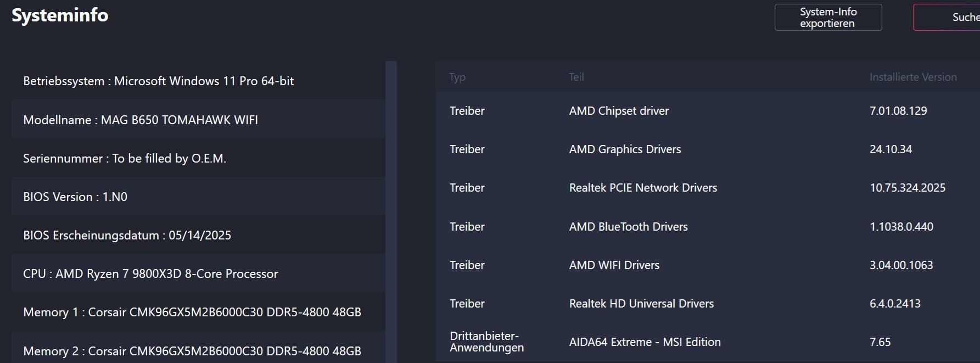The image size is (980, 363).
Task: Select the AMD BlueTooth Drivers entry
Action: pos(708,226)
